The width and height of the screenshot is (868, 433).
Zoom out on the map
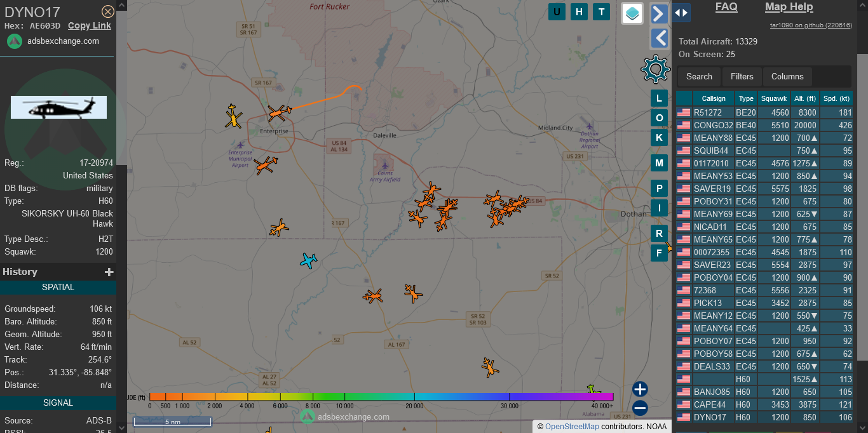pyautogui.click(x=640, y=408)
